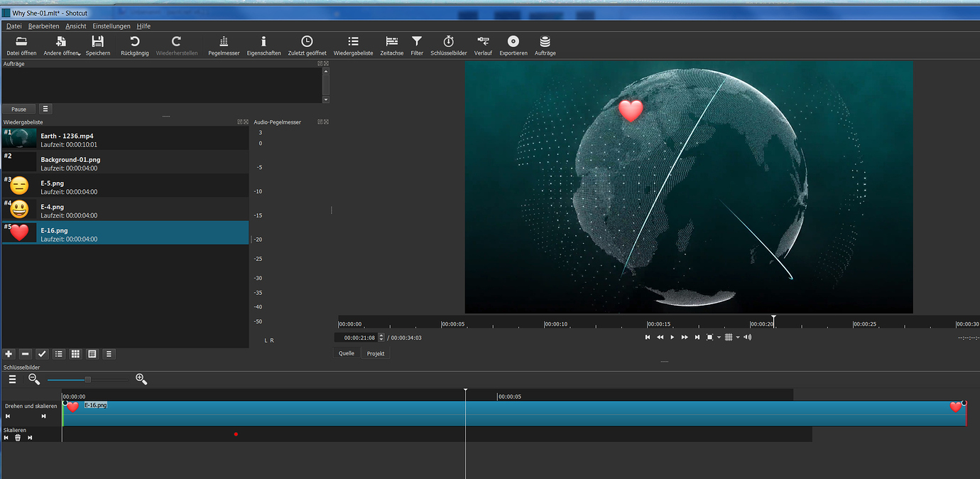Remove playlist item with the minus button
The height and width of the screenshot is (479, 980).
click(x=26, y=354)
